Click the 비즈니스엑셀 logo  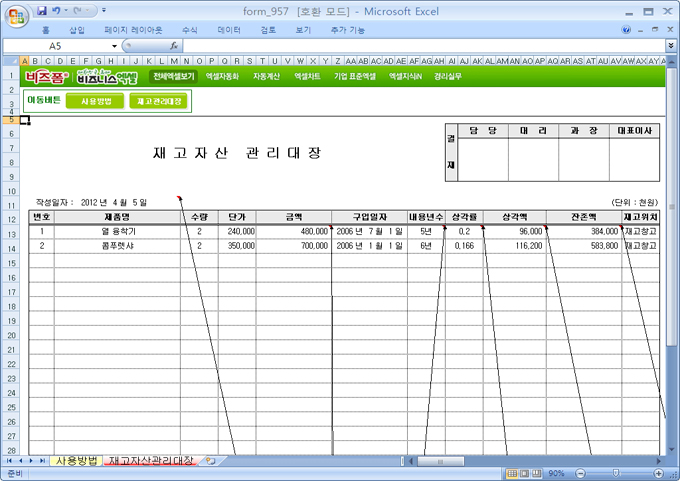point(107,77)
